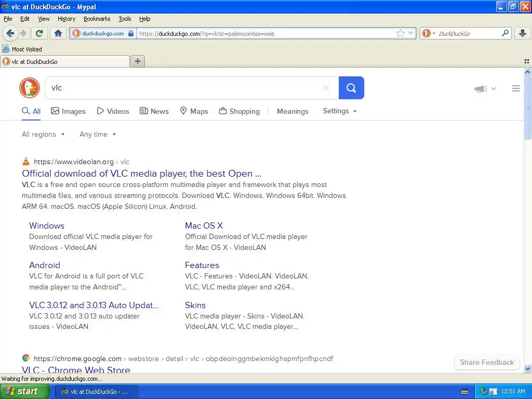The image size is (532, 399).
Task: Click the page scrollbar up arrow
Action: [527, 72]
